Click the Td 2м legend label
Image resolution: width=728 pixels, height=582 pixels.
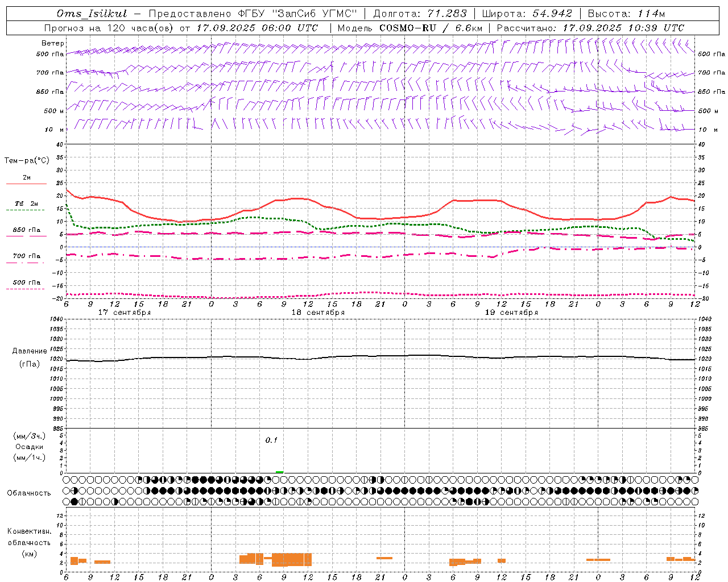coord(26,203)
